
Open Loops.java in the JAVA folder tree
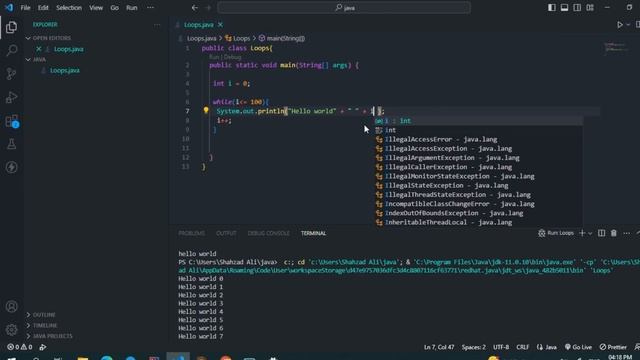[64, 71]
